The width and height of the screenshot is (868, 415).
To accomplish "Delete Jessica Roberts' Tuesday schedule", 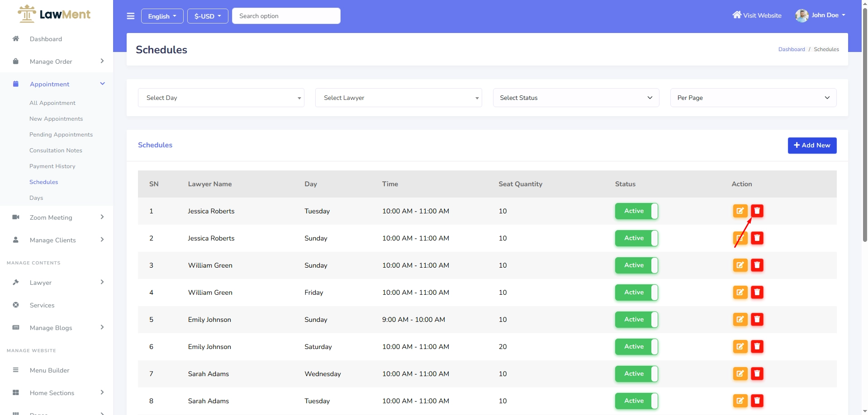I will [x=757, y=211].
